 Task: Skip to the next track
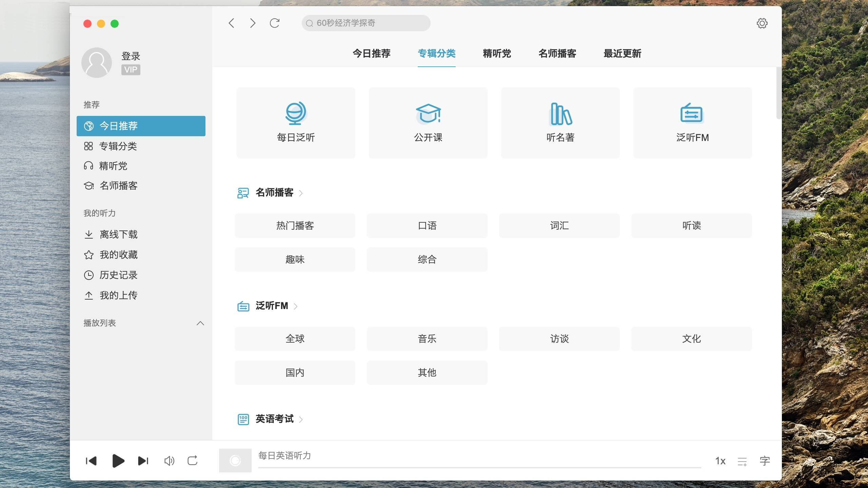click(143, 461)
